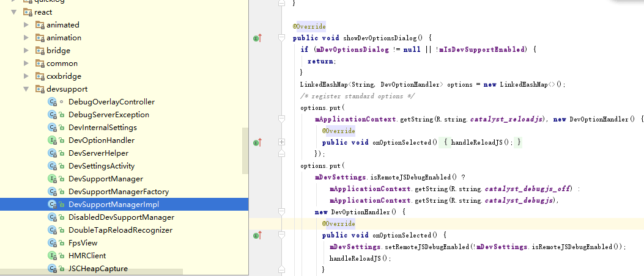Click the interface icon of DevOptionHandler
The image size is (644, 276).
pos(52,140)
